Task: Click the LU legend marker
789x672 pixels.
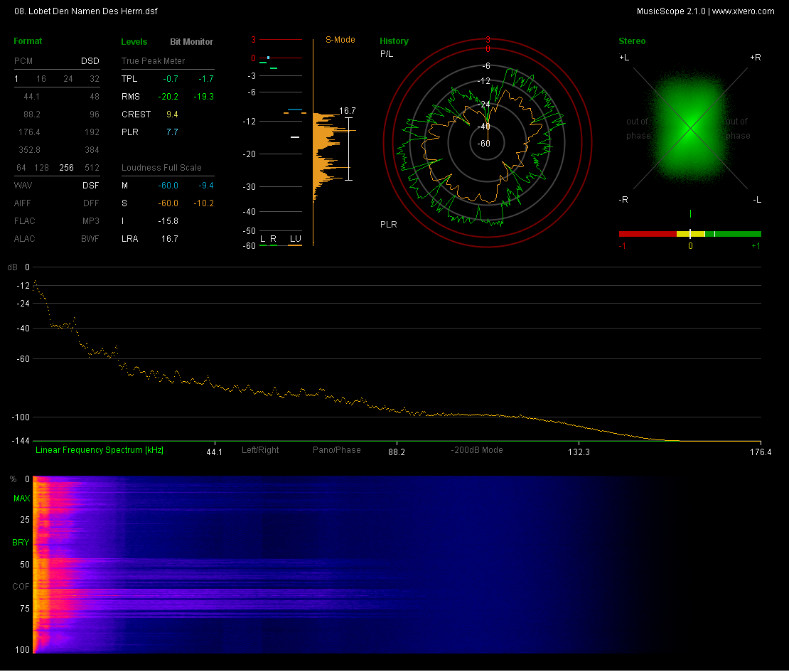Action: click(x=295, y=239)
